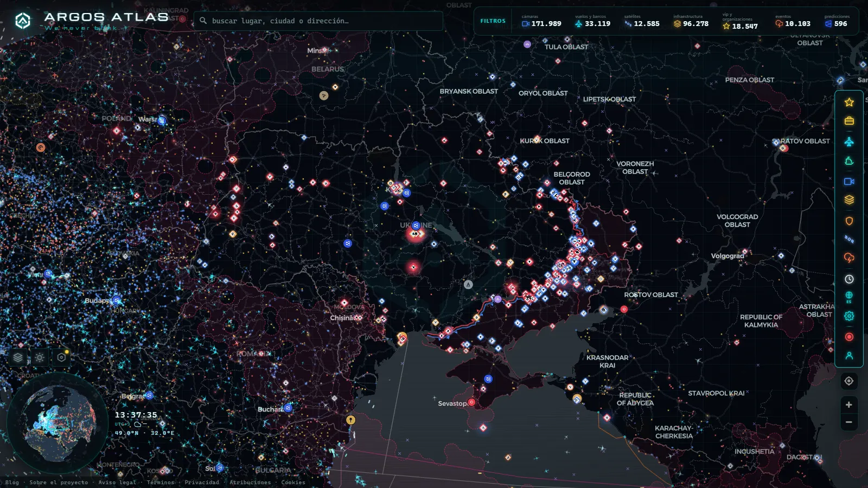The height and width of the screenshot is (488, 868).
Task: Open the favorites star in the right sidebar
Action: point(849,102)
